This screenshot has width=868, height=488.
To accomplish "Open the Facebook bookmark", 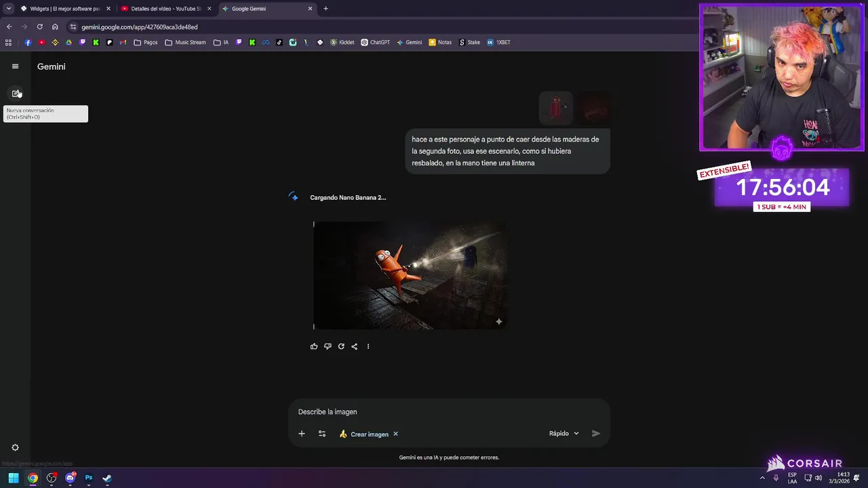I will click(28, 42).
